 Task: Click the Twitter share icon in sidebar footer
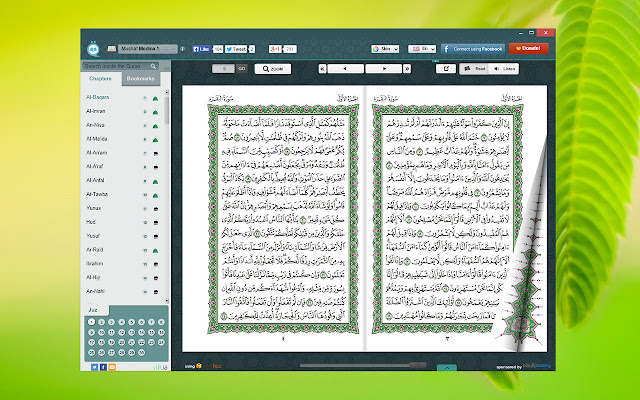coord(94,367)
